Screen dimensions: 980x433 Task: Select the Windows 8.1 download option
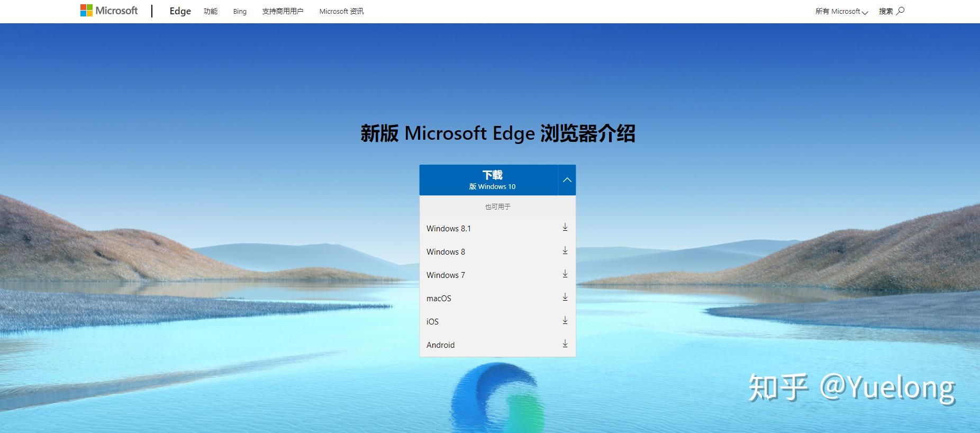497,228
